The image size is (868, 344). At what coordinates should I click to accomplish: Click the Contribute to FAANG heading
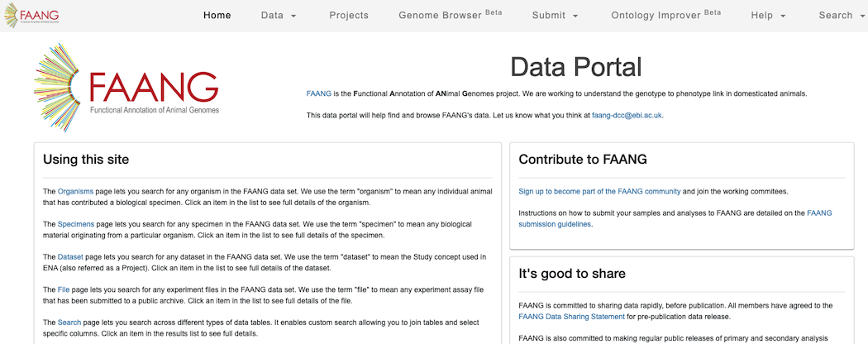(583, 160)
